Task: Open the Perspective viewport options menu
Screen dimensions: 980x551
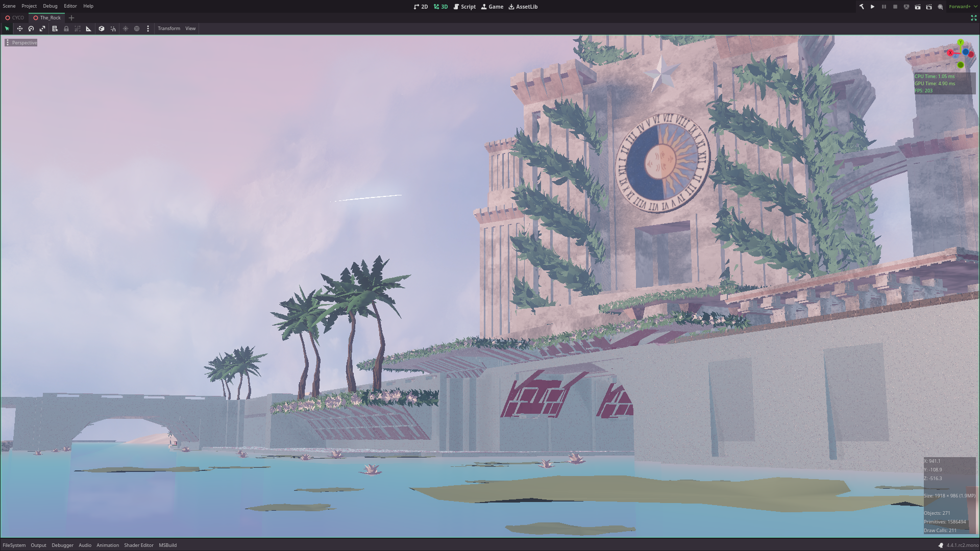Action: click(x=21, y=43)
